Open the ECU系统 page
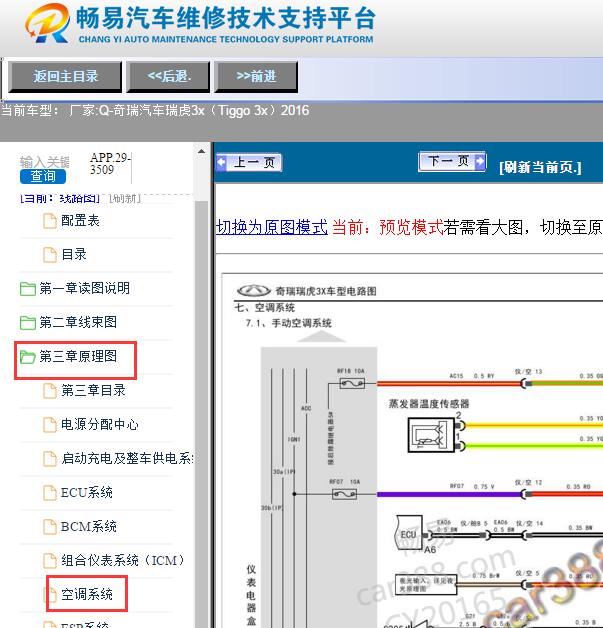Viewport: 603px width, 628px height. 86,492
